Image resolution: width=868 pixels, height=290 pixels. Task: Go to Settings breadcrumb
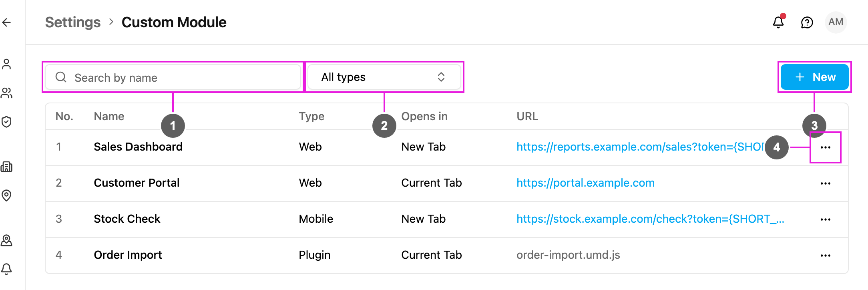[73, 22]
